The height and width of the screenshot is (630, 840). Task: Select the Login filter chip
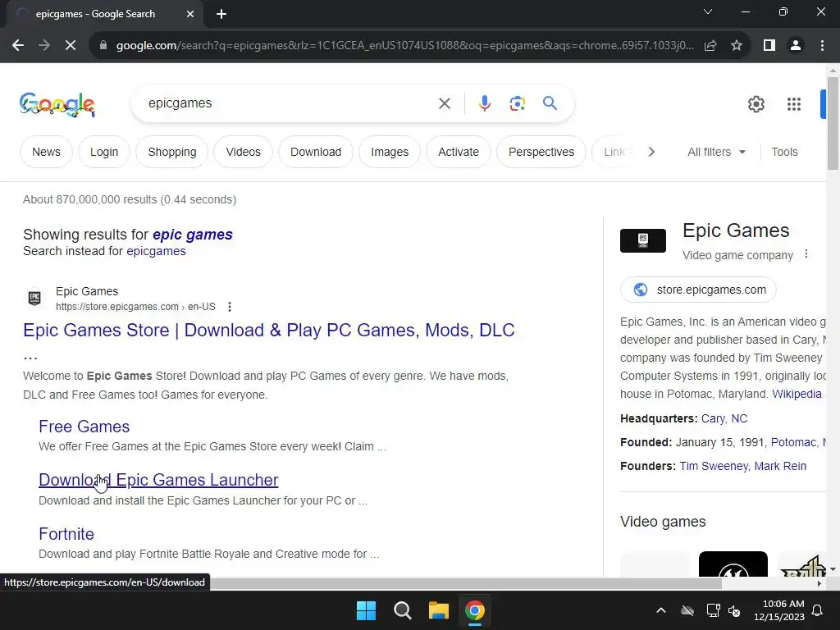point(104,152)
